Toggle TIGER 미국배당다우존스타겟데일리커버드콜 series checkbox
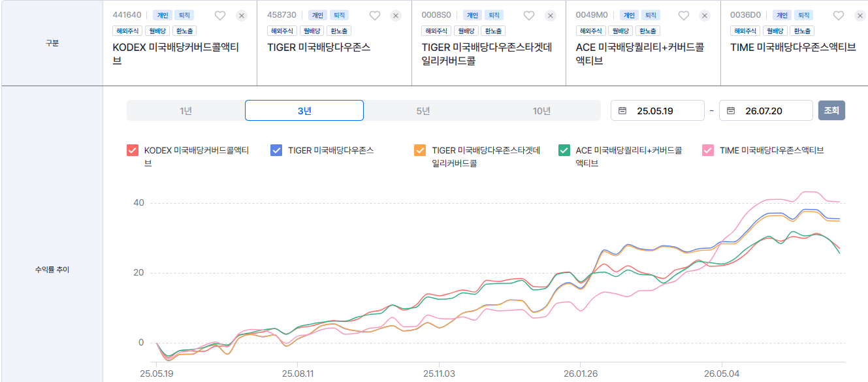This screenshot has height=382, width=868. [420, 150]
